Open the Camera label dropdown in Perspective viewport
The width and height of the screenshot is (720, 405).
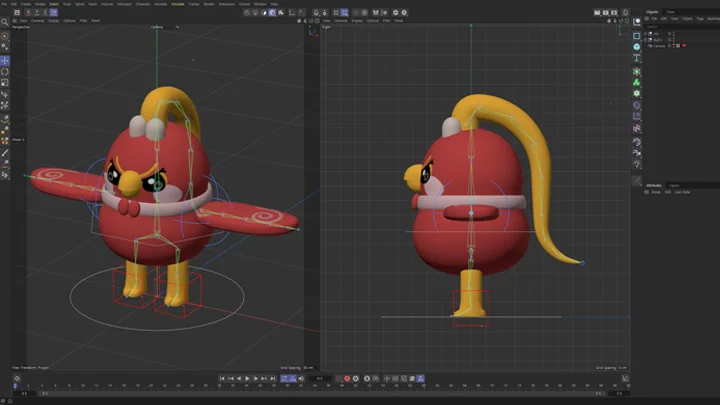pyautogui.click(x=157, y=27)
